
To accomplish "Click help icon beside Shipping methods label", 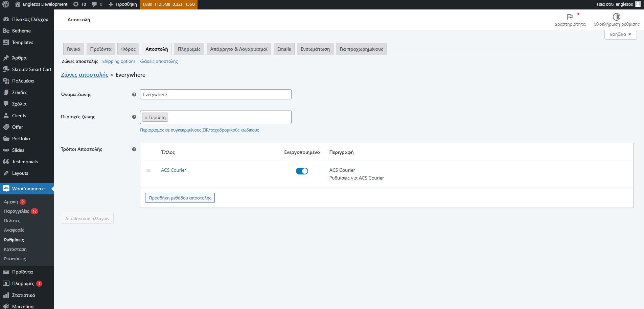I will tap(134, 149).
